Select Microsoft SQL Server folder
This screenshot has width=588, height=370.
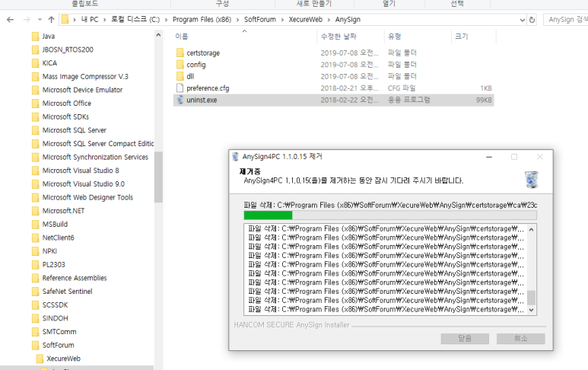point(75,130)
